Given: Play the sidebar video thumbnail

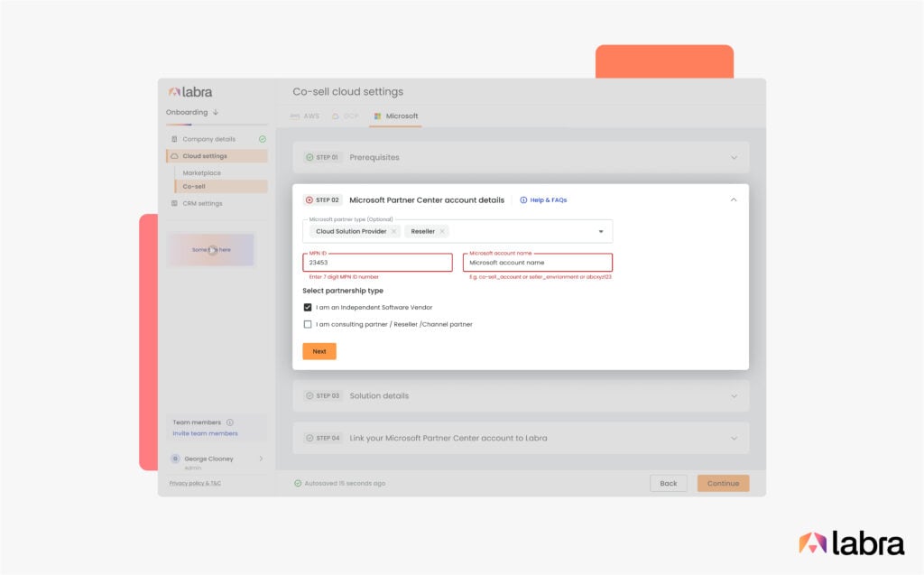Looking at the screenshot, I should 212,250.
